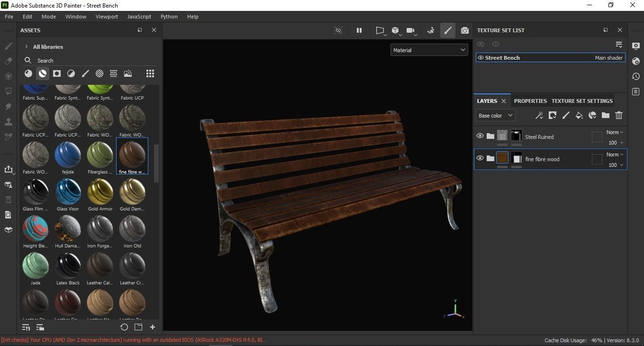This screenshot has height=346, width=644.
Task: Open fine fibre wood opacity 100 dropdown
Action: pos(616,165)
